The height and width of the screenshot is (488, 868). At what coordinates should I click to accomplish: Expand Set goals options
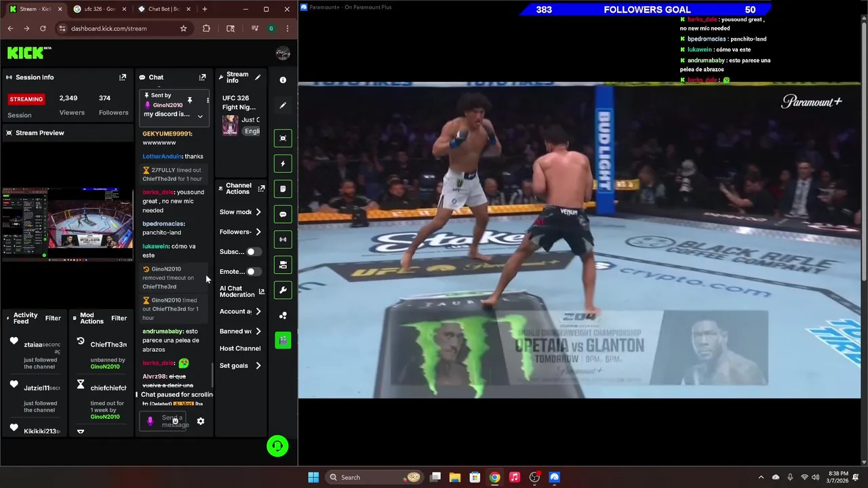258,366
